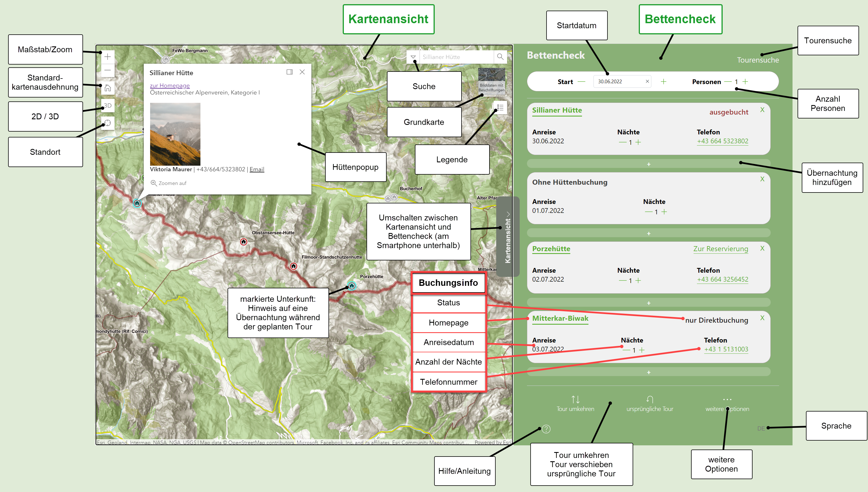Call Sillianer Hütte +43 664 5323802
This screenshot has width=868, height=492.
[723, 141]
